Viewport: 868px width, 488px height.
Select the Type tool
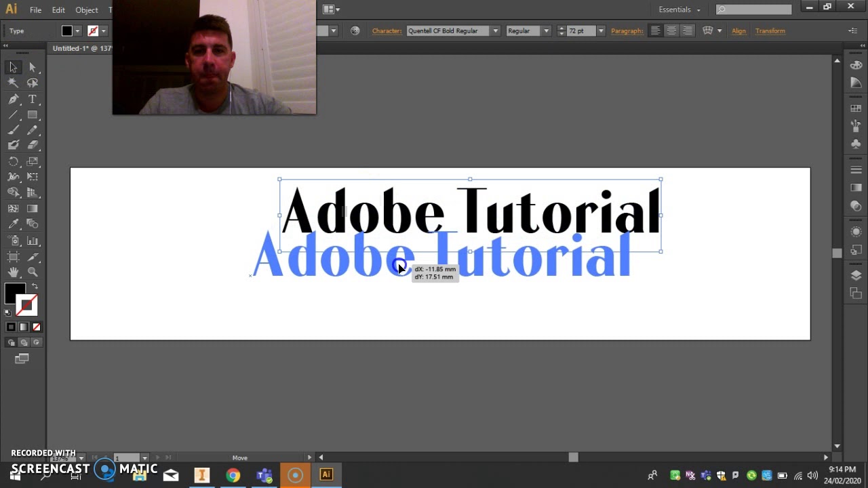point(33,99)
